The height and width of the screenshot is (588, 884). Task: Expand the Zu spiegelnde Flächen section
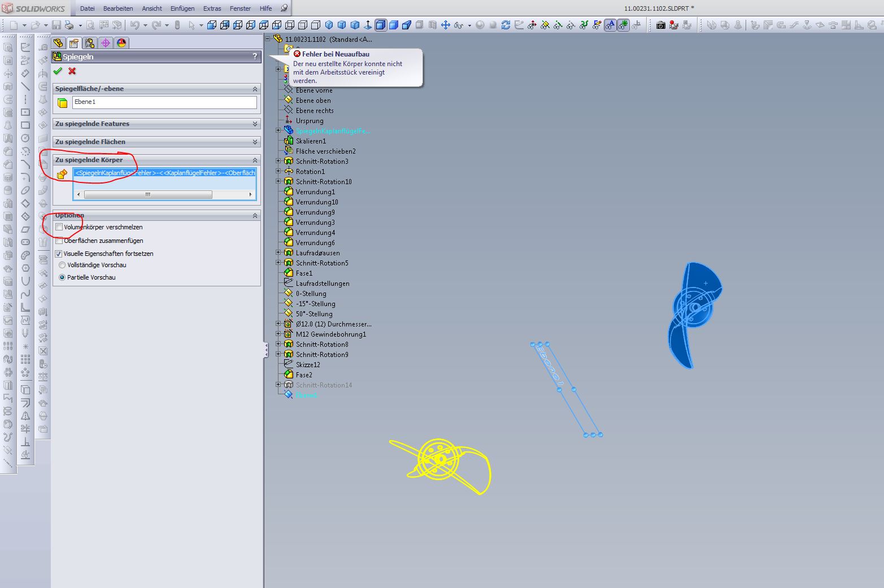pyautogui.click(x=255, y=142)
